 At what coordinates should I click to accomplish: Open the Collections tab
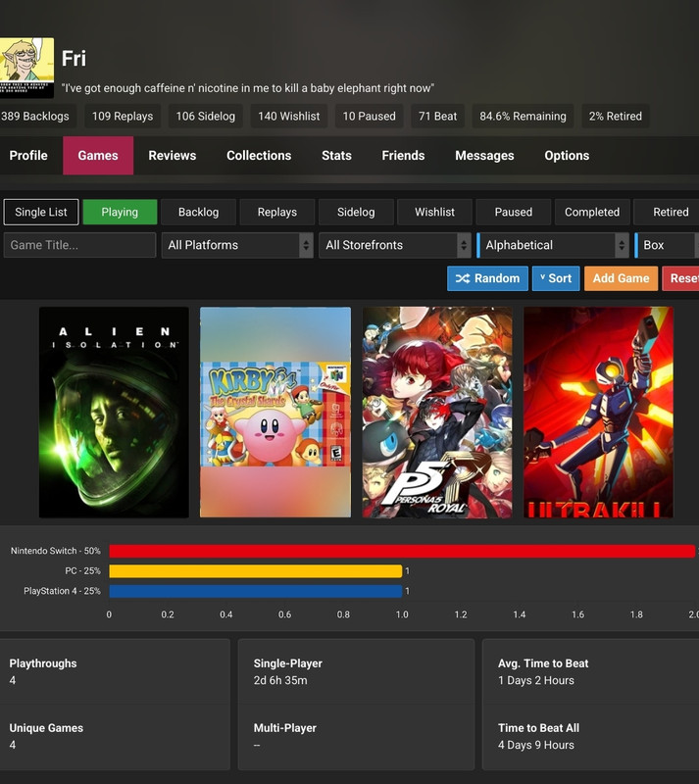(259, 156)
